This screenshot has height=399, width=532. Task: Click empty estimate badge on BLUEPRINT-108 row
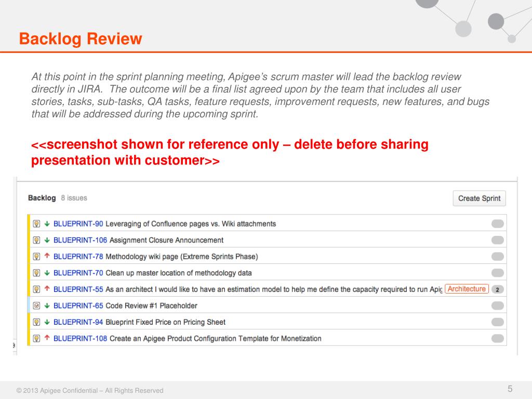[x=497, y=339]
